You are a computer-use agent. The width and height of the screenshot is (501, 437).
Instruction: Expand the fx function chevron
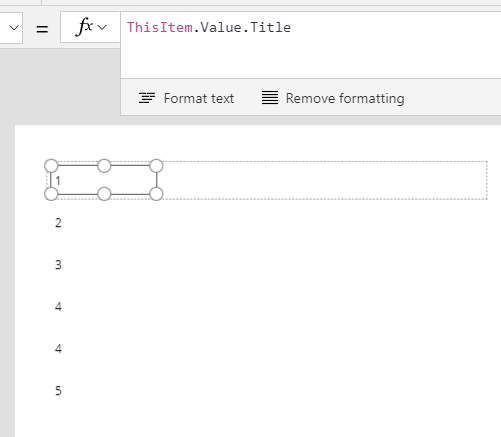[x=102, y=27]
